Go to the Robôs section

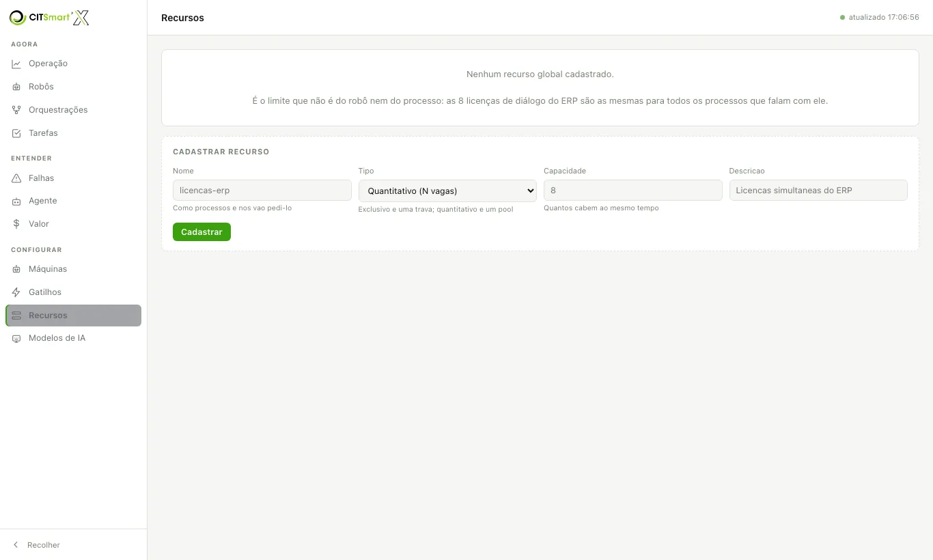click(73, 87)
